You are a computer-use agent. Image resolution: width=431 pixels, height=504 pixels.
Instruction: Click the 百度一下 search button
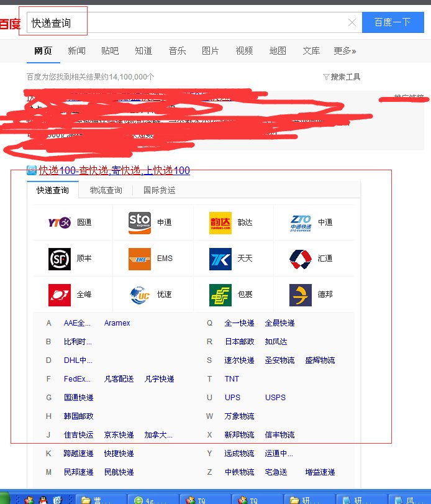(392, 22)
